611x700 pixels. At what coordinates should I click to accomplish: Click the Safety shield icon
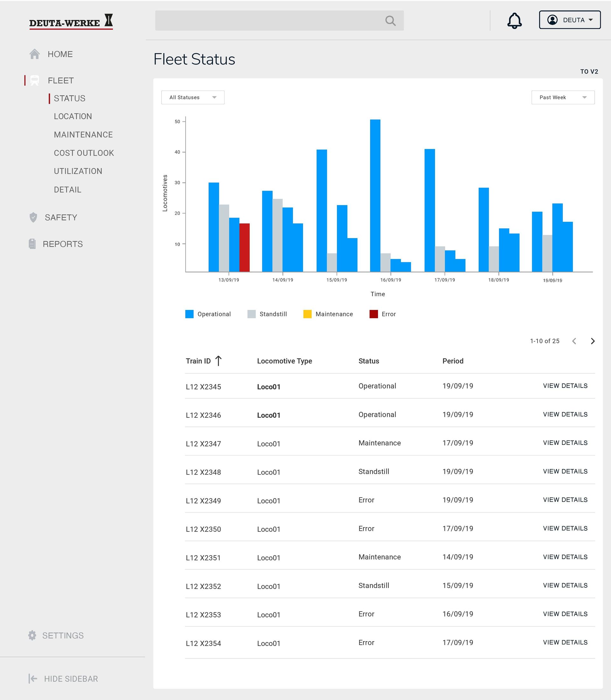(33, 217)
